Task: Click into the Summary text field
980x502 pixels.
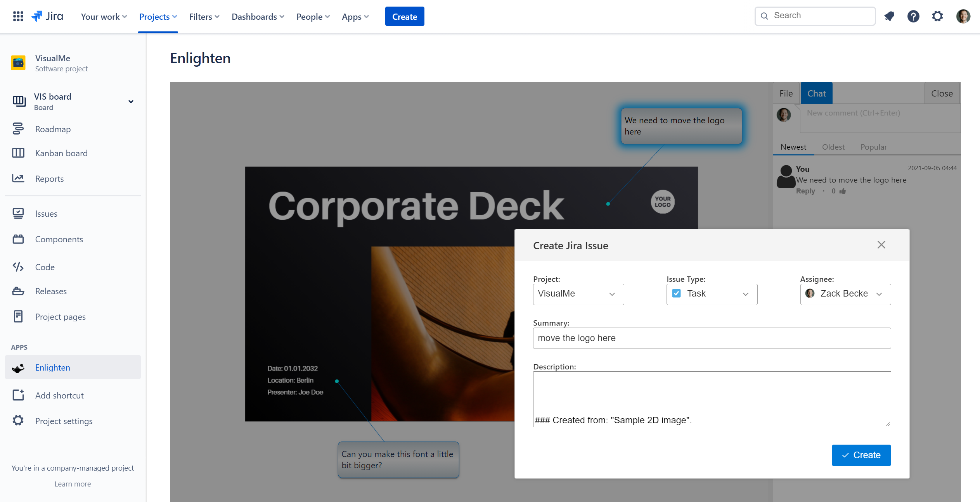Action: (712, 338)
